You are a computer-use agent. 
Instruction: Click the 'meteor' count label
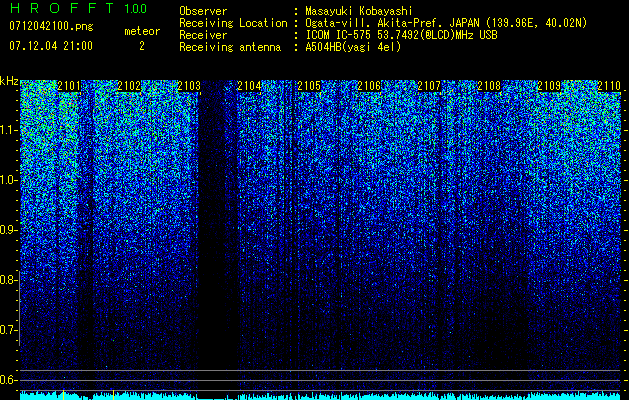(x=142, y=31)
